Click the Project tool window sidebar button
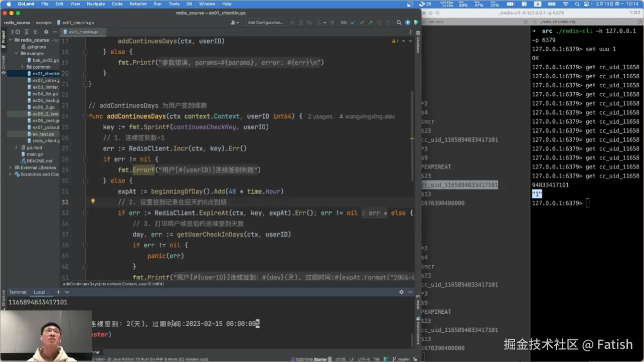 coord(3,39)
